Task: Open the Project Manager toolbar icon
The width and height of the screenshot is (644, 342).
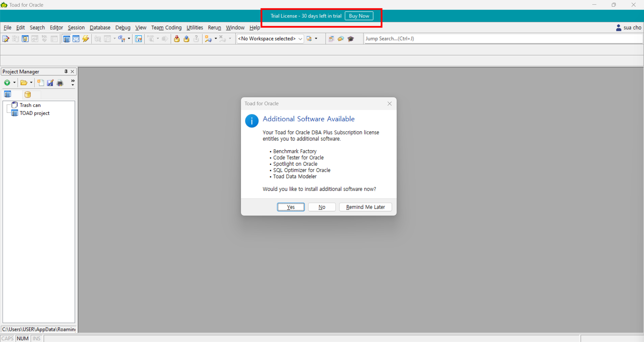Action: click(x=66, y=39)
